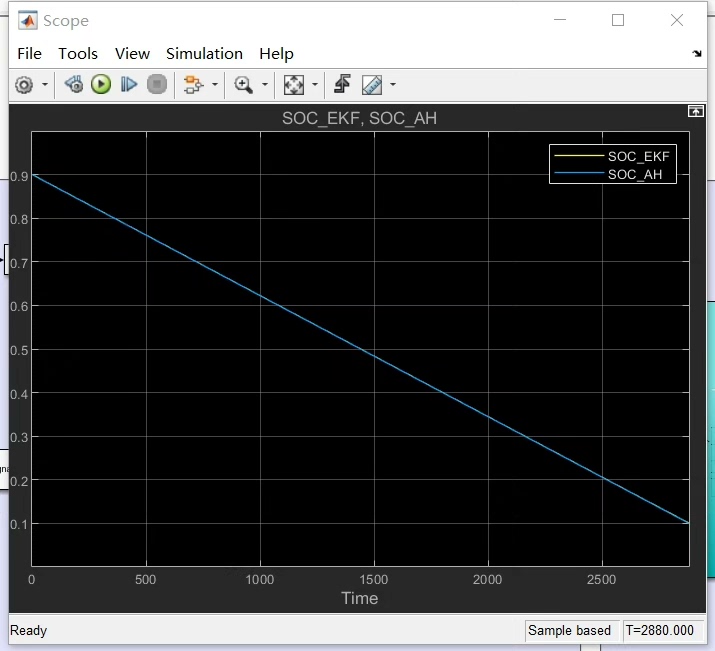Click the plot title SOC_EKF, SOC_AH
This screenshot has width=715, height=651.
(x=359, y=119)
